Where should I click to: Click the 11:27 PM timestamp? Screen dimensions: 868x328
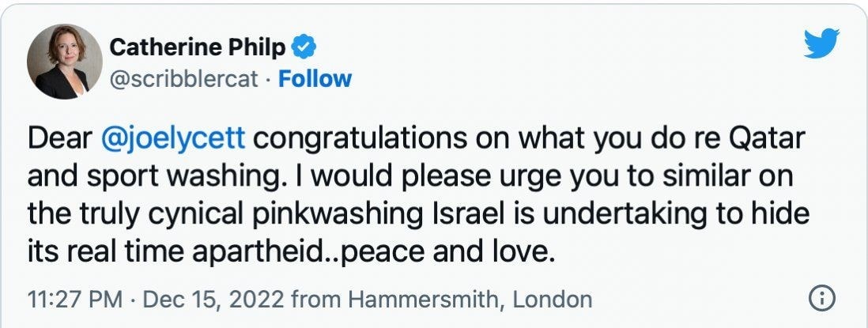pyautogui.click(x=74, y=300)
